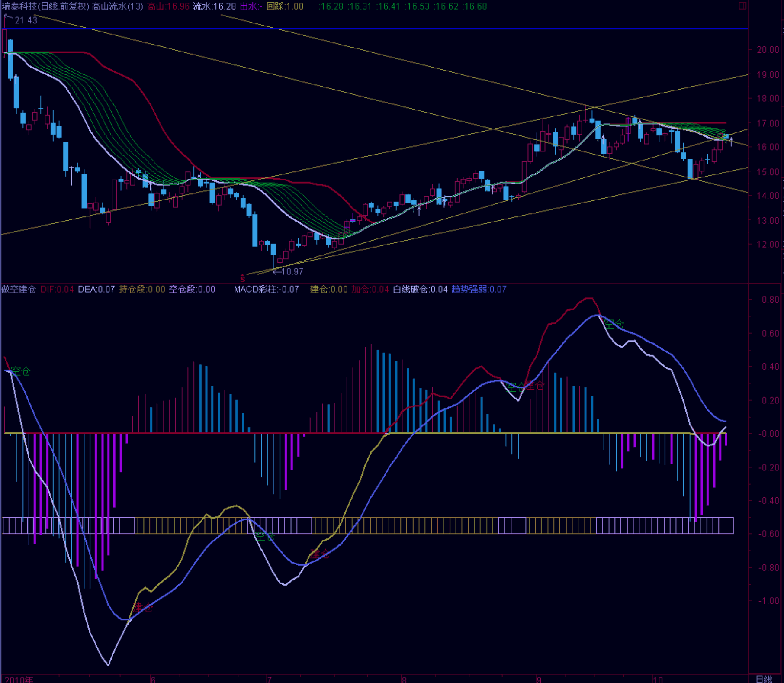
Task: Click the 流水:16.28 indicator value
Action: (215, 6)
